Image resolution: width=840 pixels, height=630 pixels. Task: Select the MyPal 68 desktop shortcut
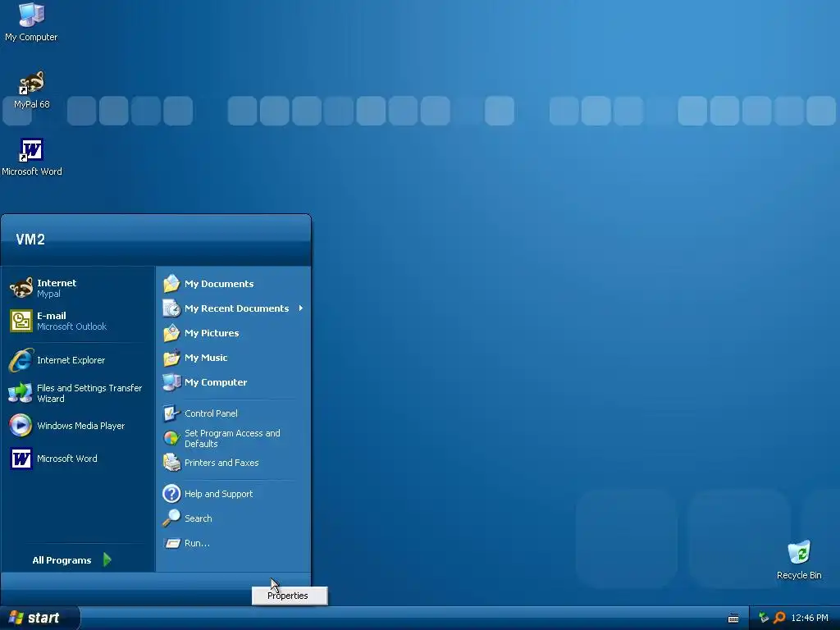pyautogui.click(x=32, y=90)
